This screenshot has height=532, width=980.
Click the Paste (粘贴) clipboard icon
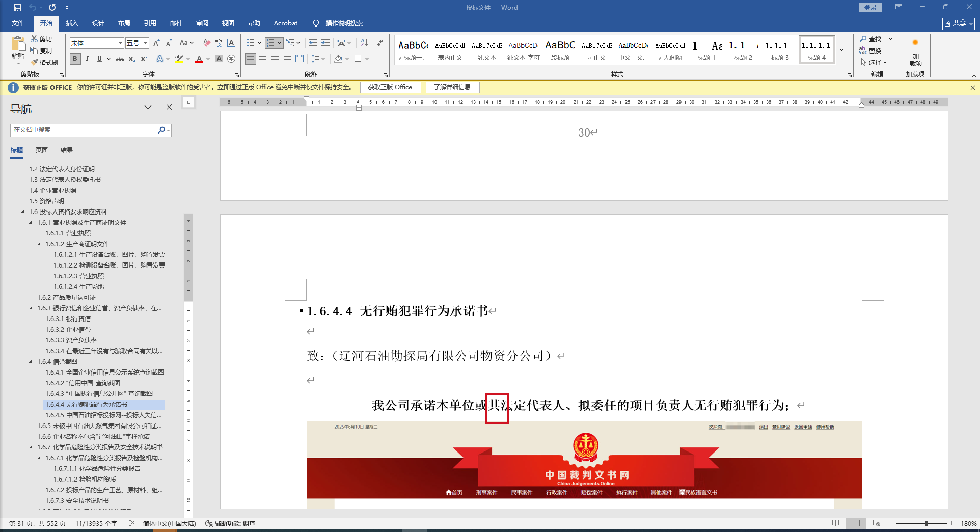point(18,44)
